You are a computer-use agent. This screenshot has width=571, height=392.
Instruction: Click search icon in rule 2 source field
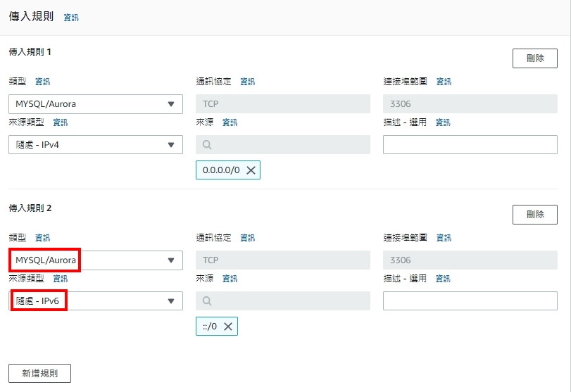pyautogui.click(x=206, y=301)
